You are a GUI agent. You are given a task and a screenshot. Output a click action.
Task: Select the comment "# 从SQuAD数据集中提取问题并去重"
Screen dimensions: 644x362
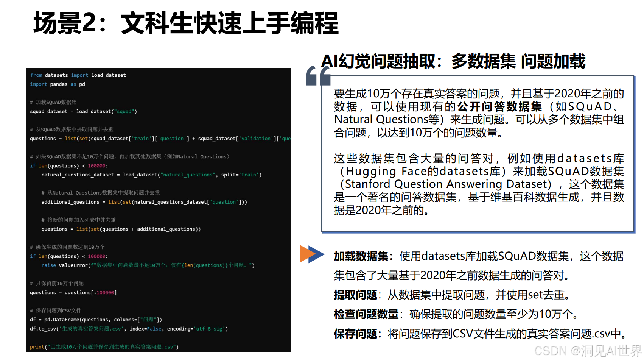point(72,130)
